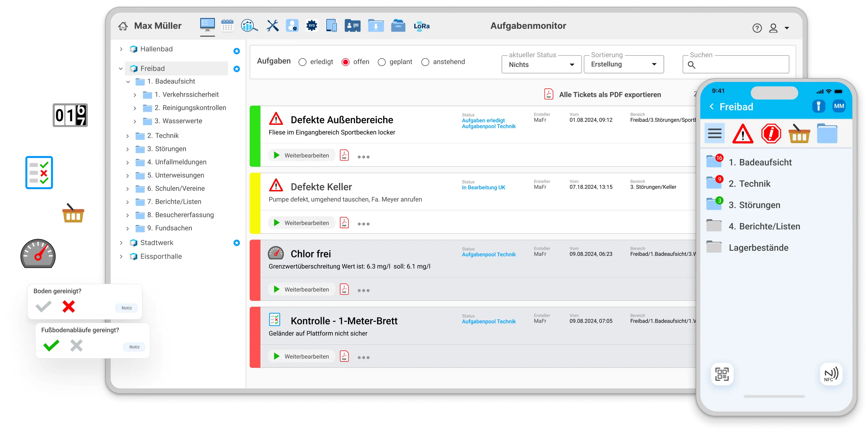Click In Bearbeitung UK status link

(x=483, y=187)
